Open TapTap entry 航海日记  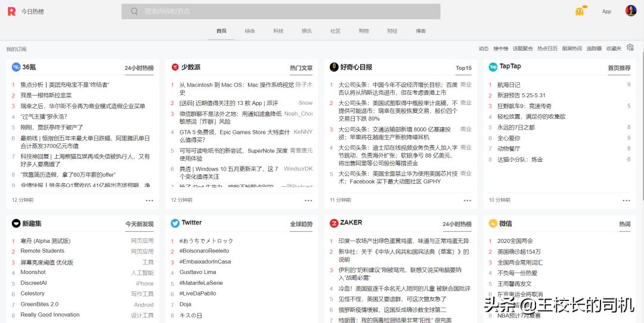[509, 85]
